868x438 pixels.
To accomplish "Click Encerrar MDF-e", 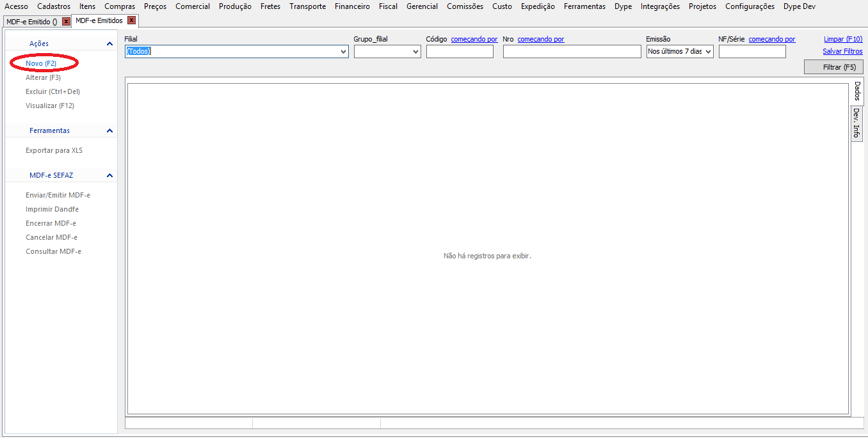I will 51,223.
